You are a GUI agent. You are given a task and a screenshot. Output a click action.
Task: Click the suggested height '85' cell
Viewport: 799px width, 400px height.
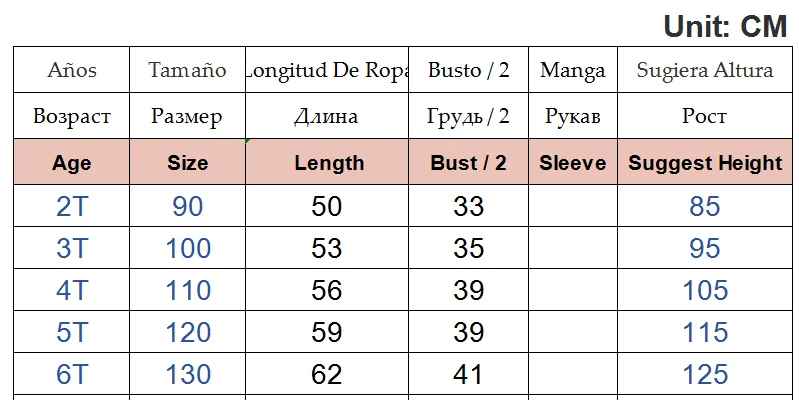pos(705,207)
